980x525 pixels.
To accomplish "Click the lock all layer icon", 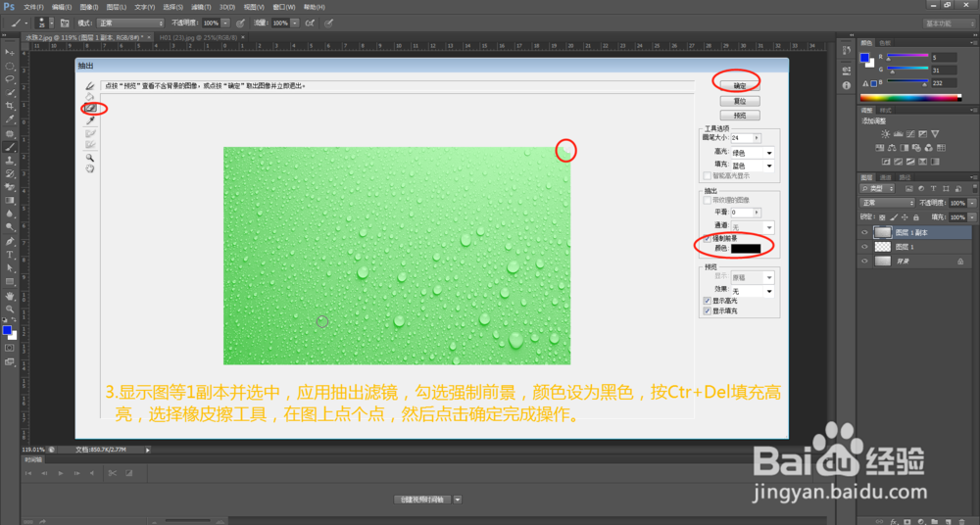I will pyautogui.click(x=916, y=217).
